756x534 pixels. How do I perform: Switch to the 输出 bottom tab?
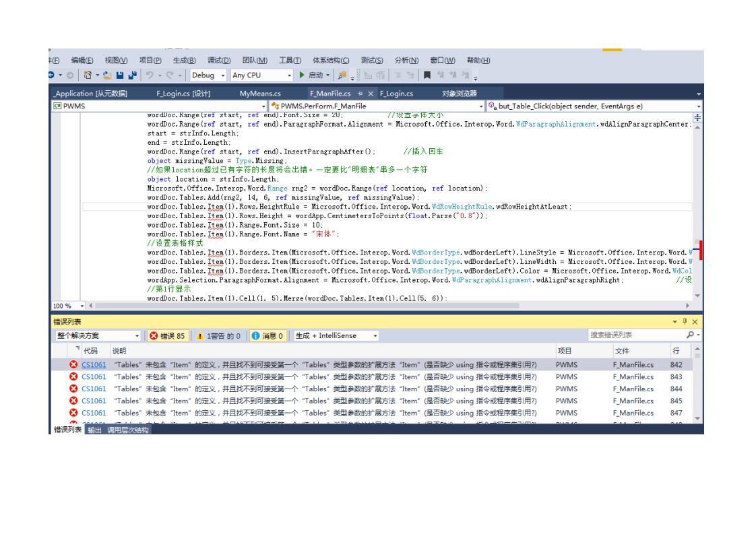tap(94, 430)
